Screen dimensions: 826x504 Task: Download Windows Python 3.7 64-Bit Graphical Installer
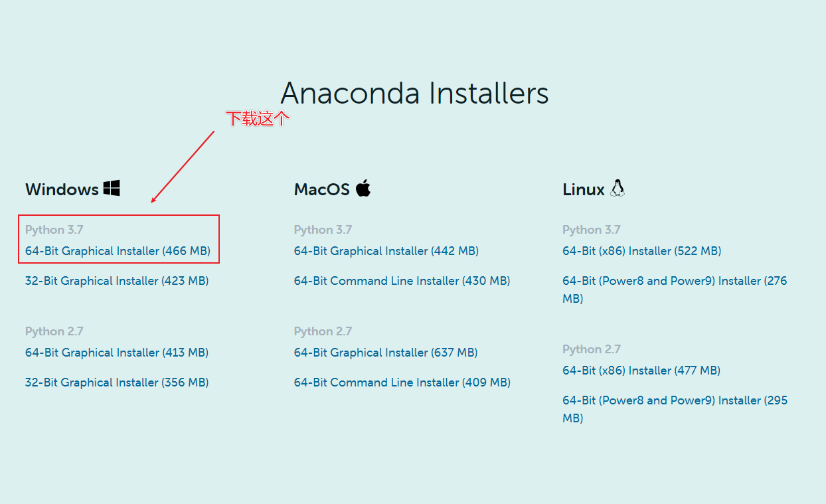(x=118, y=251)
